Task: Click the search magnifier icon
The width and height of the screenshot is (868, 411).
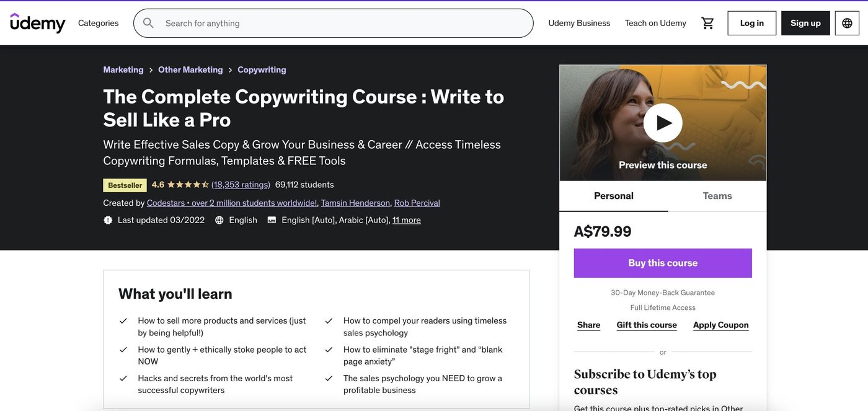Action: [148, 23]
